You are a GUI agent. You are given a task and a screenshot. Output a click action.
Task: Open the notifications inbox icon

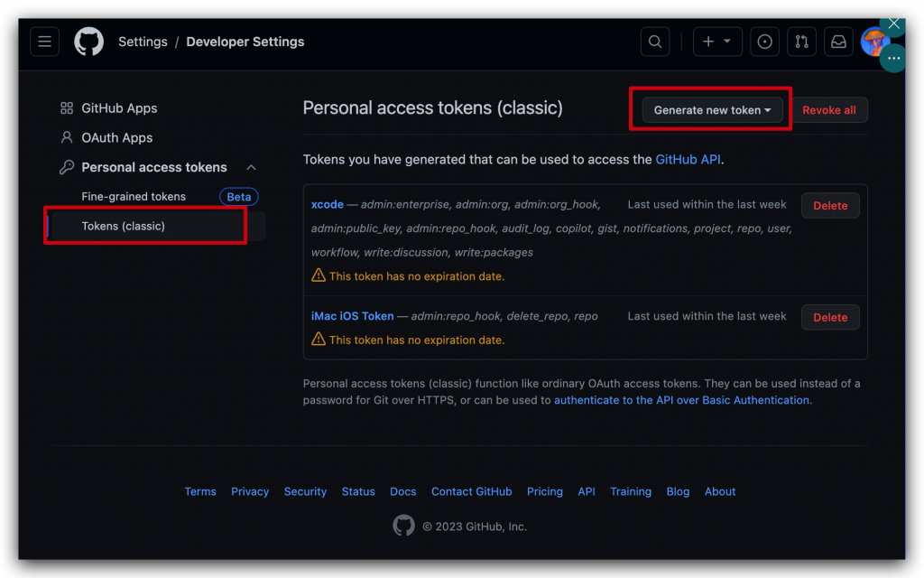[x=838, y=42]
